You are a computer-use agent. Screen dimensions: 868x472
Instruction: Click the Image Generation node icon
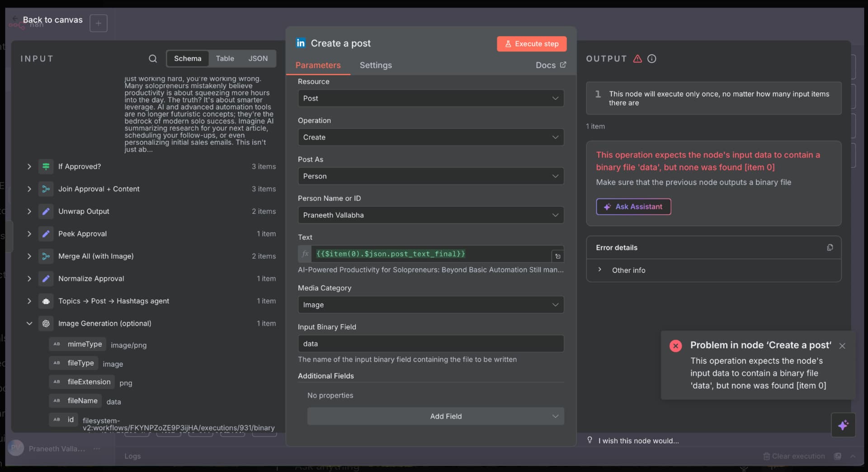tap(46, 323)
